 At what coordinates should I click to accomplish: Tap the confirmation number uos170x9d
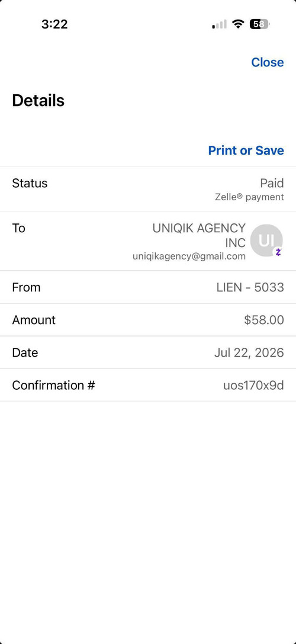click(253, 386)
